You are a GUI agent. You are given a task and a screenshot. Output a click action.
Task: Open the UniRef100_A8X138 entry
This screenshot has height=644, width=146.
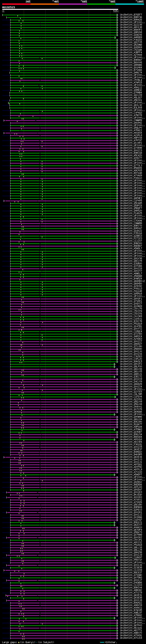131,27
